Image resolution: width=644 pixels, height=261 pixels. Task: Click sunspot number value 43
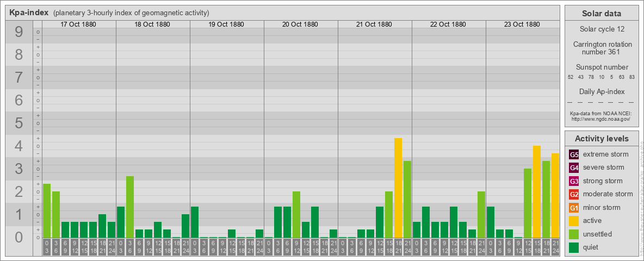point(581,77)
